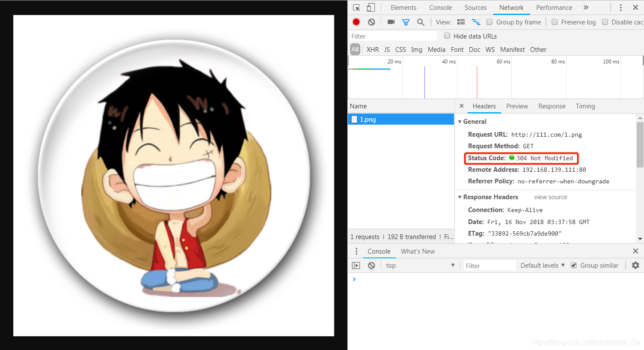
Task: Open the top Console tab
Action: point(440,8)
